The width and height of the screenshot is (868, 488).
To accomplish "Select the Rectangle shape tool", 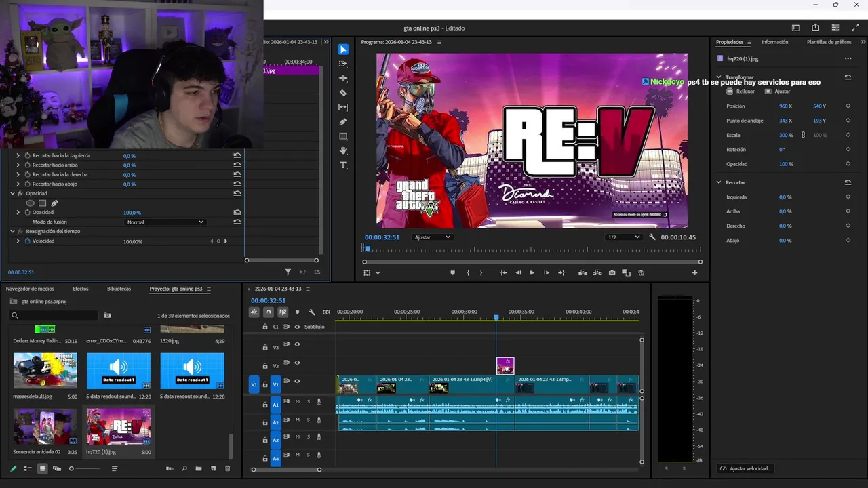I will (343, 136).
